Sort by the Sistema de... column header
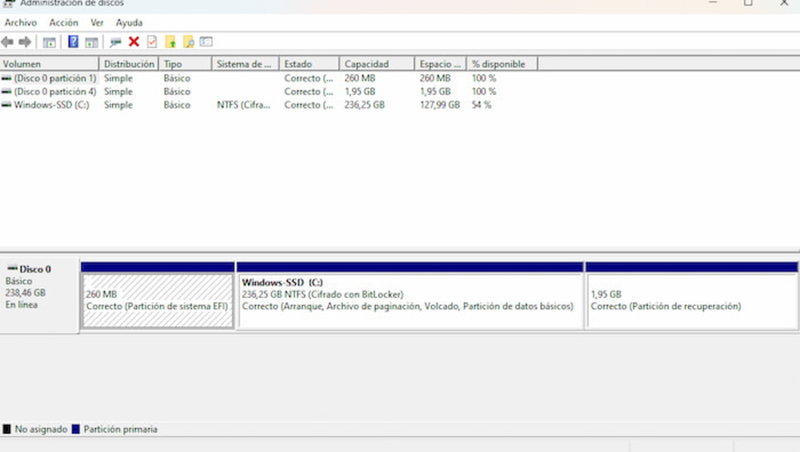800x452 pixels. (245, 64)
